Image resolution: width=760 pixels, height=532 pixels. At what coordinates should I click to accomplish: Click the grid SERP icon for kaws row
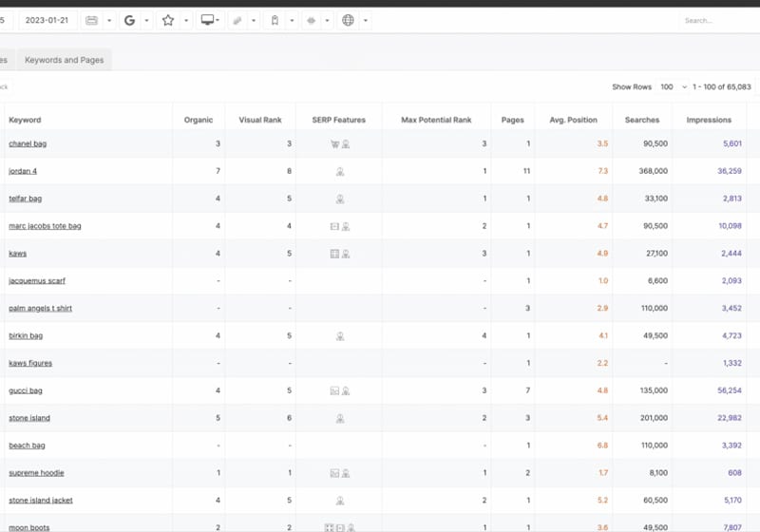point(334,254)
